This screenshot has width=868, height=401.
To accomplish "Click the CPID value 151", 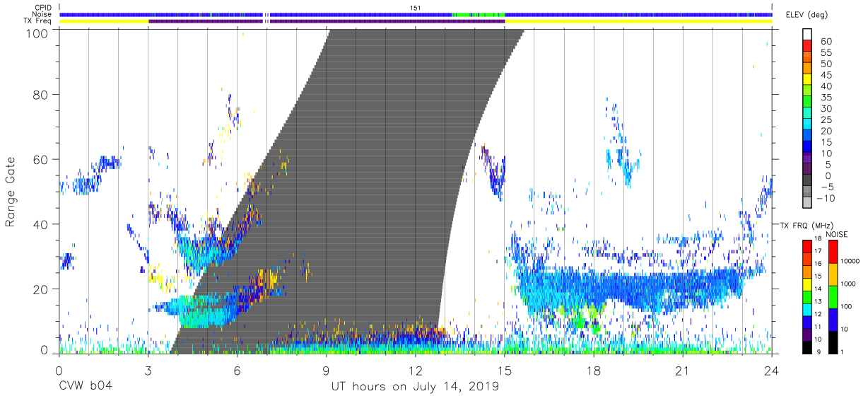I will [416, 7].
